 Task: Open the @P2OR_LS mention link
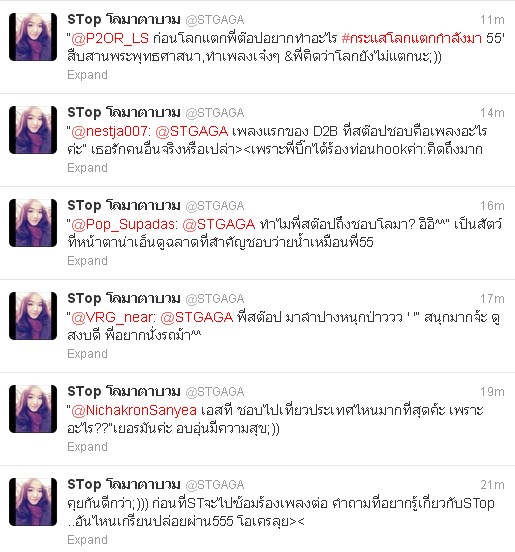[x=110, y=38]
